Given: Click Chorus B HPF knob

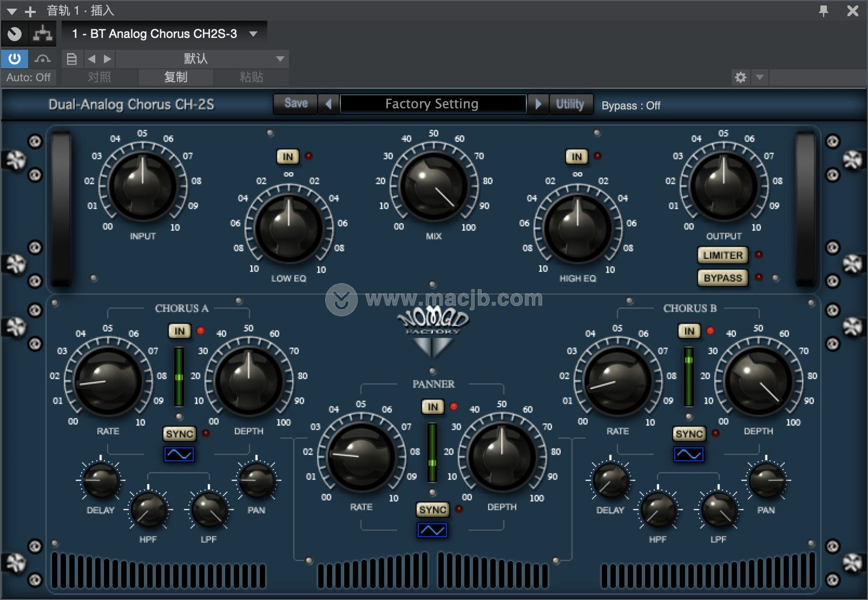Looking at the screenshot, I should 658,510.
